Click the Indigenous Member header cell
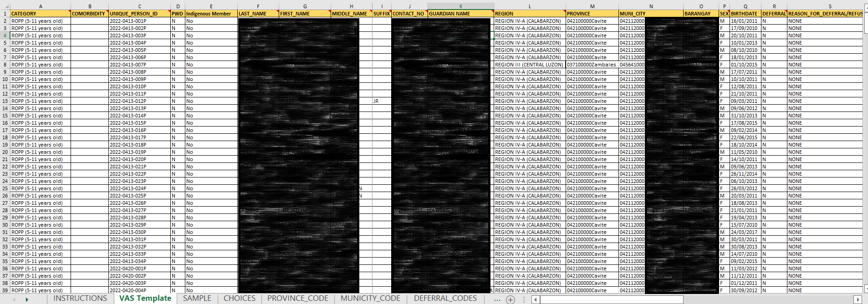The height and width of the screenshot is (304, 868). (x=211, y=14)
